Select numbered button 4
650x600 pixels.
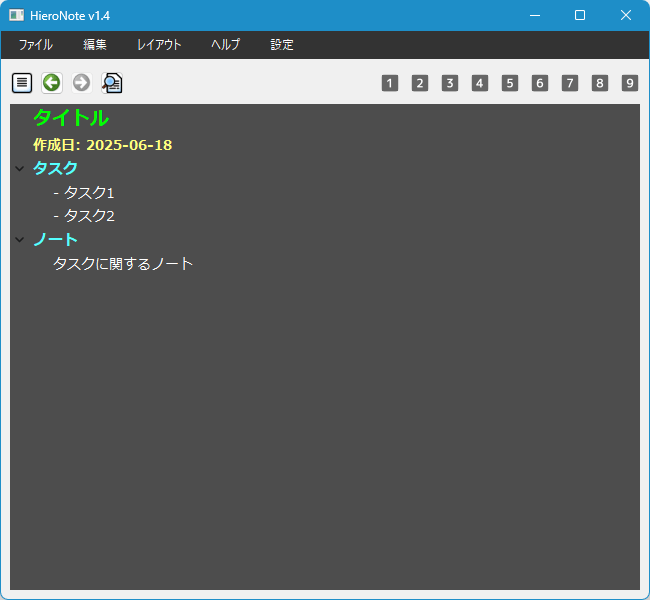pos(480,83)
